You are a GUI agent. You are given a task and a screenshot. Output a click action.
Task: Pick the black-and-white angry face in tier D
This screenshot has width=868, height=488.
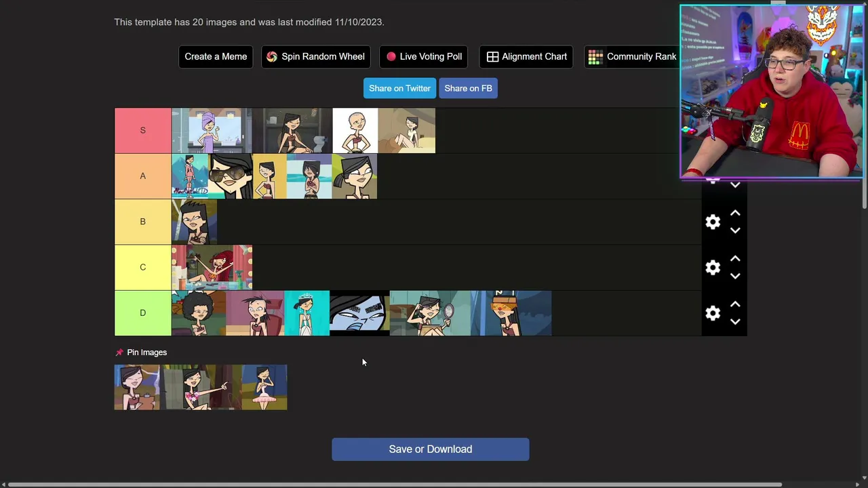click(359, 313)
